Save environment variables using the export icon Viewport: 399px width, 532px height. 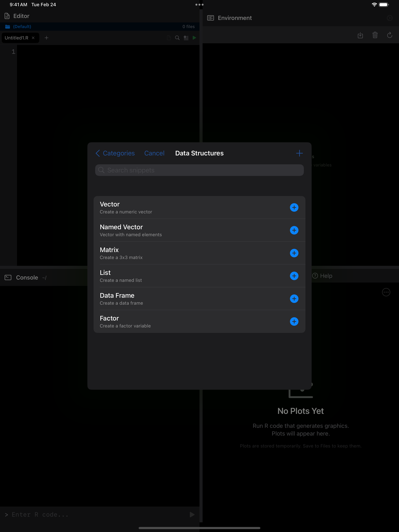[360, 35]
